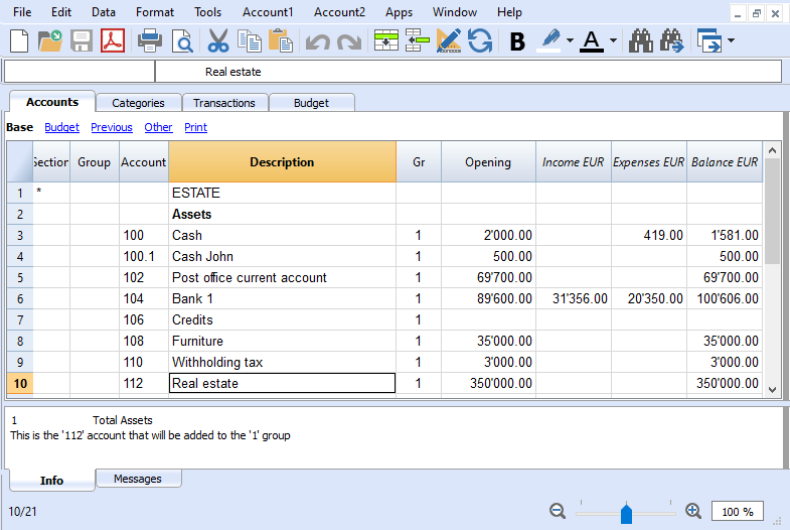
Task: Cut selection with the scissors icon
Action: (x=218, y=41)
